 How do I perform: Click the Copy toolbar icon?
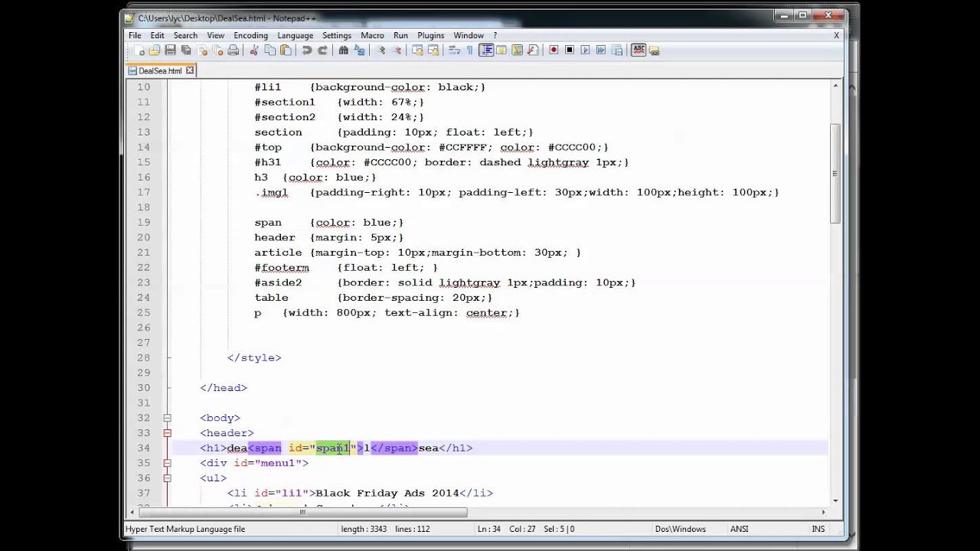pos(269,51)
